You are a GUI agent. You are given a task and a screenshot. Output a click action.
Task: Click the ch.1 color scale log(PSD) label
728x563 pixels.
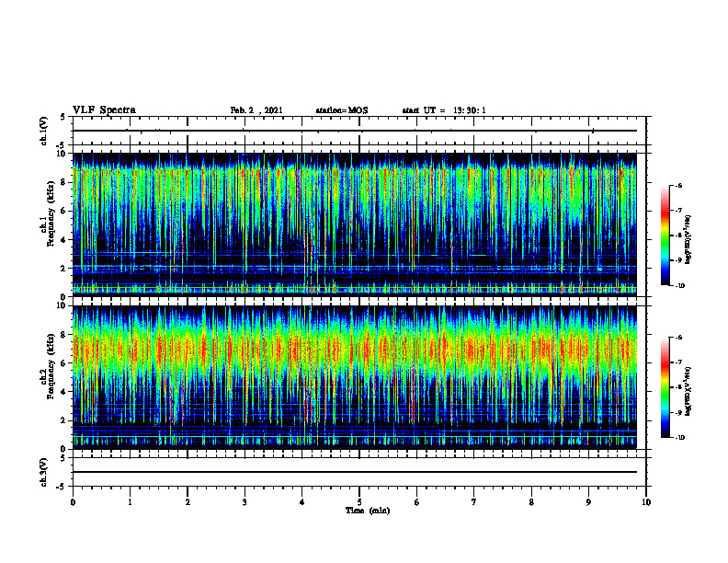688,239
